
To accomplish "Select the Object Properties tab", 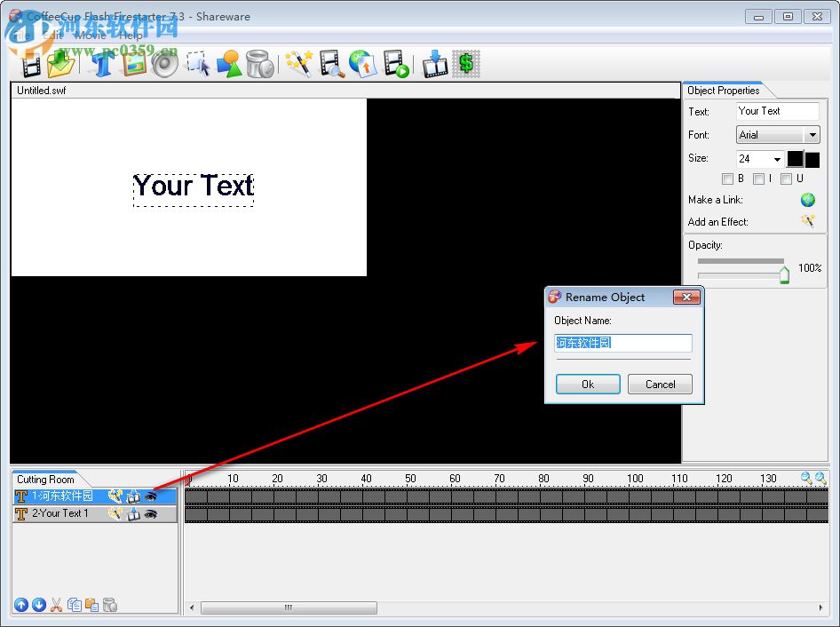I will 723,91.
